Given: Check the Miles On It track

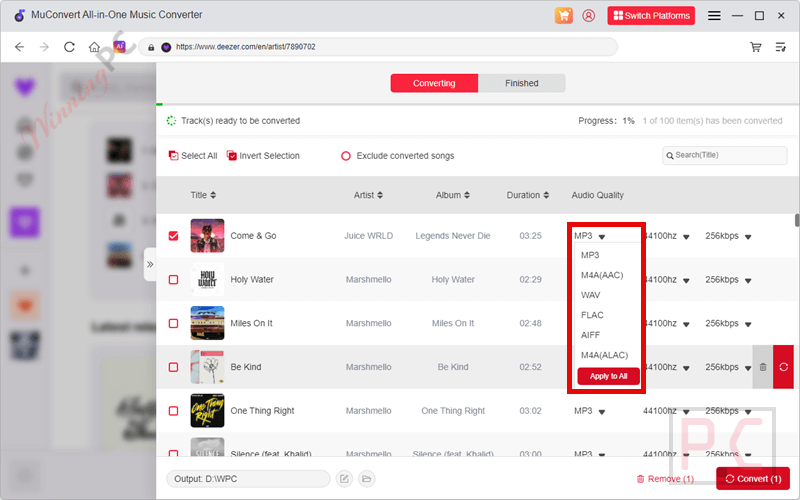Looking at the screenshot, I should pos(173,323).
